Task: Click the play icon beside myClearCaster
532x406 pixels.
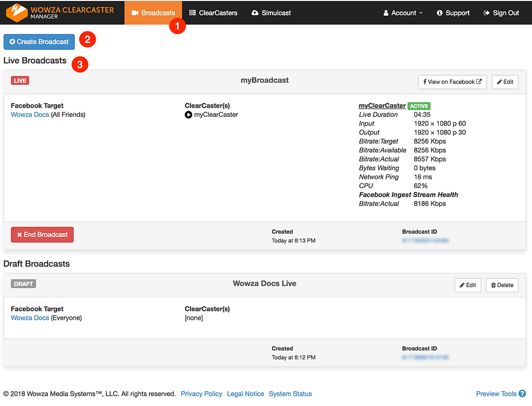Action: tap(188, 115)
